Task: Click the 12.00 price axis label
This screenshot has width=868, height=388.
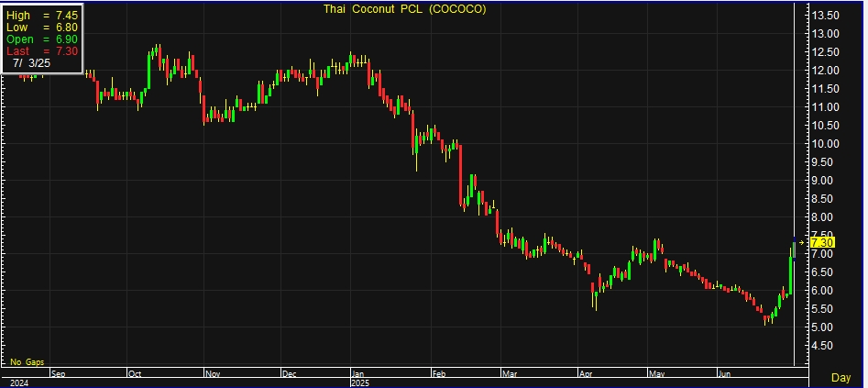Action: (x=824, y=71)
